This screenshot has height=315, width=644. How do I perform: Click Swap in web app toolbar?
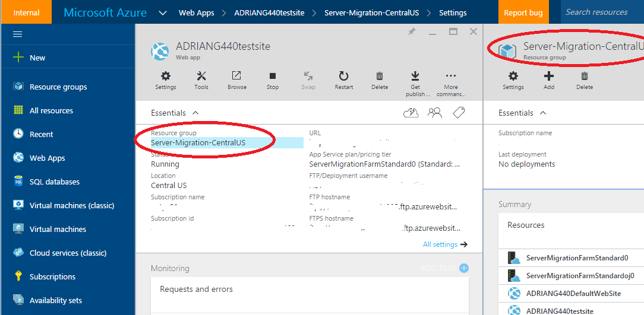coord(308,81)
